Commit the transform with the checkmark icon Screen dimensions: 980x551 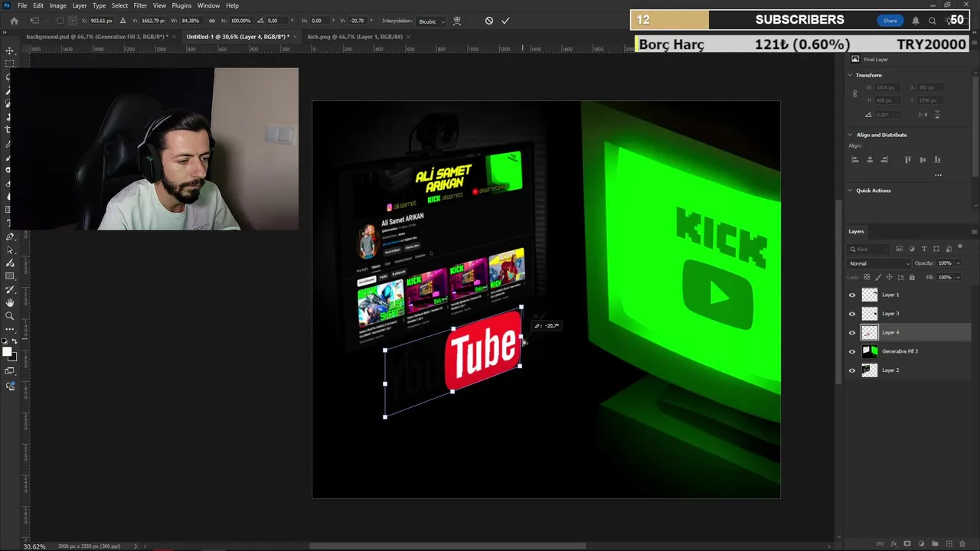point(505,21)
